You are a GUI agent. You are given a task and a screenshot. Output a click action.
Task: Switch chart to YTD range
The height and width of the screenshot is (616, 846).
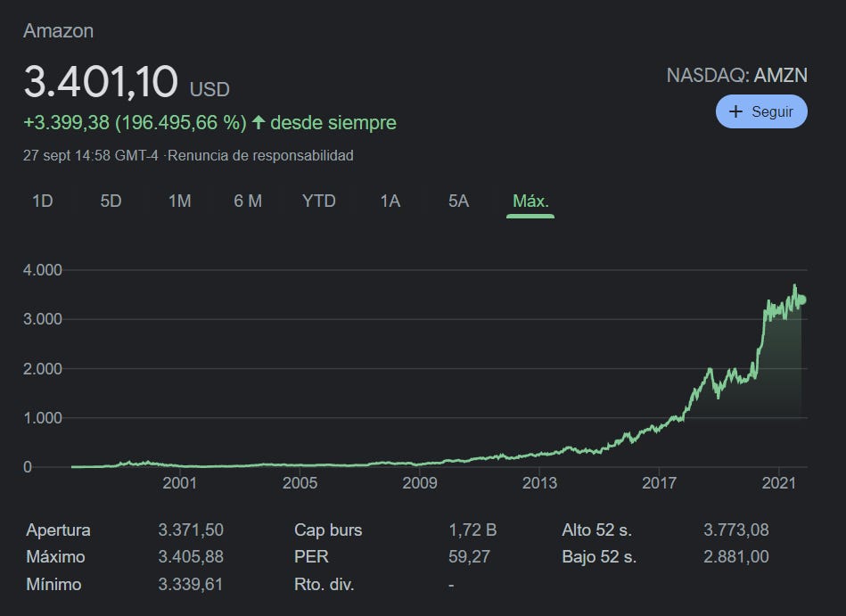click(319, 201)
